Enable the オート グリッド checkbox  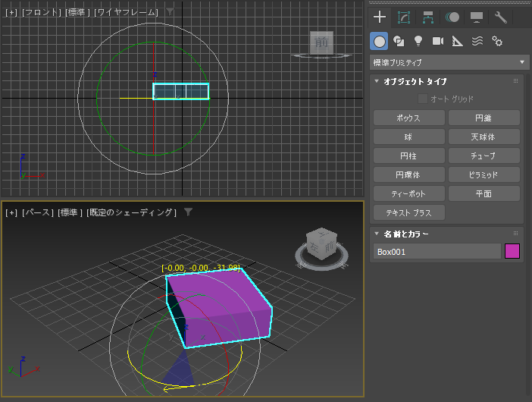click(422, 99)
